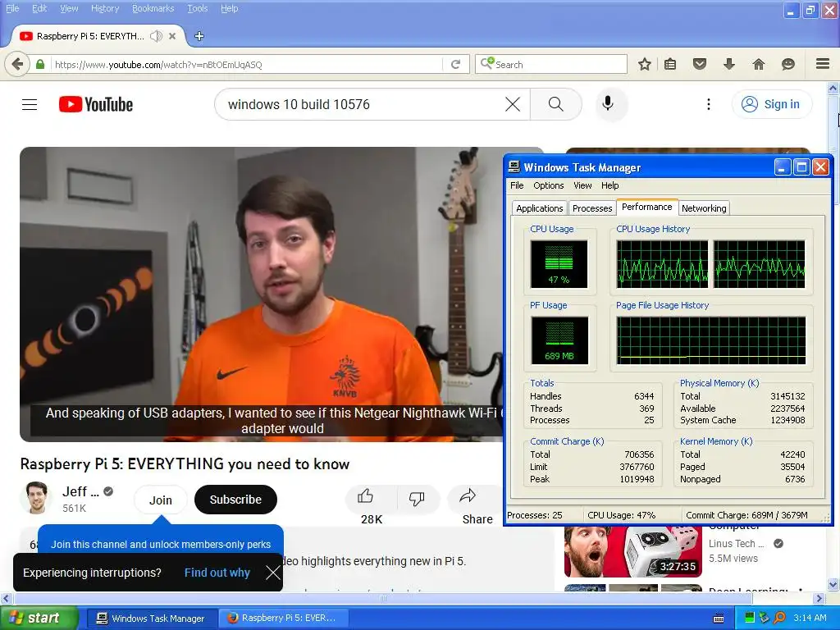The image size is (840, 630).
Task: Click the Find out why link
Action: 217,573
